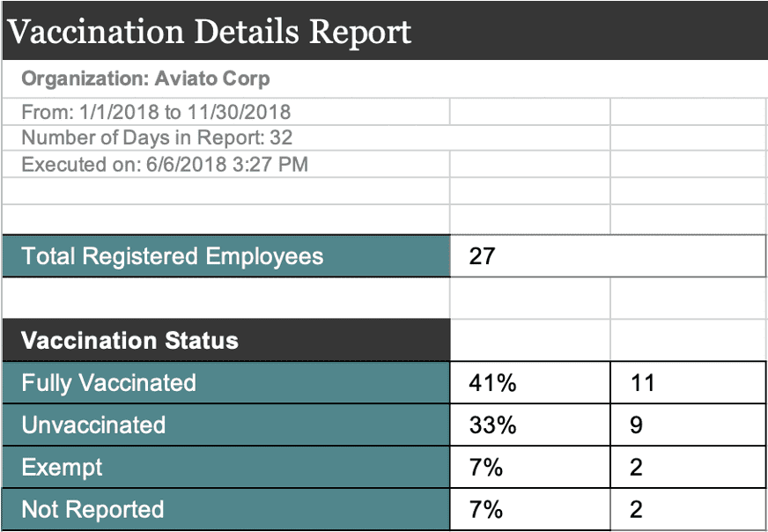Click the Exempt 7% percentage cell
The width and height of the screenshot is (768, 532).
[530, 467]
